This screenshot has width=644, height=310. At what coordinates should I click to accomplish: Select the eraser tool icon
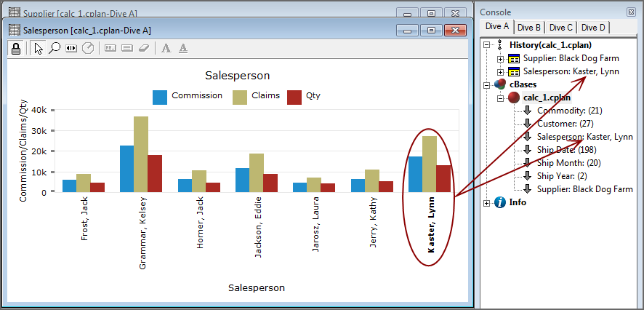(x=144, y=49)
